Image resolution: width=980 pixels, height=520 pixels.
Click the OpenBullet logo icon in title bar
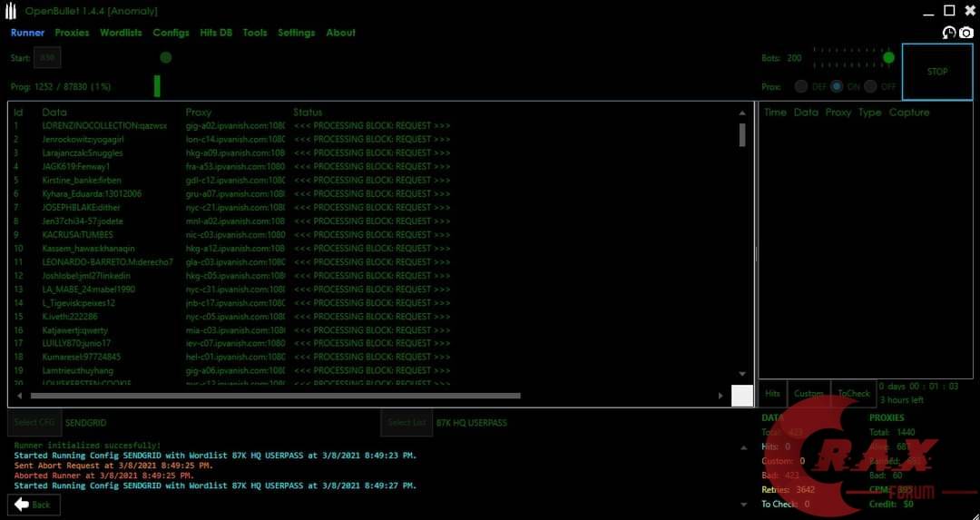(11, 11)
